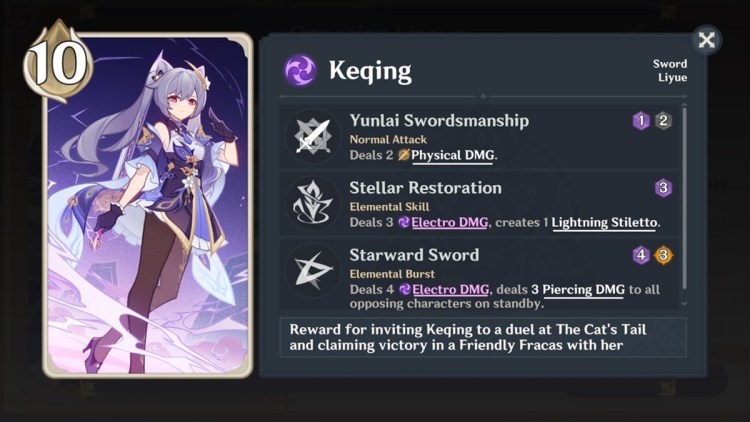Click the Electro element icon beside Keqing

coord(300,70)
